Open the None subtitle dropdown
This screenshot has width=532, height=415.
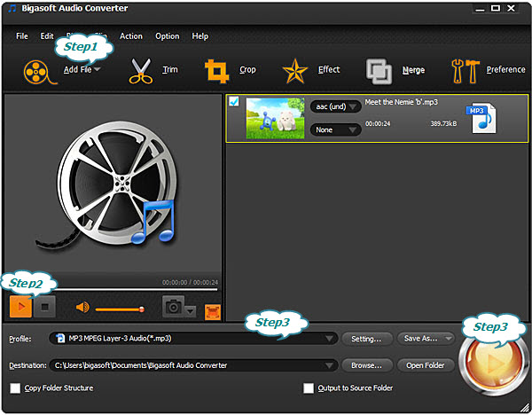tap(335, 129)
